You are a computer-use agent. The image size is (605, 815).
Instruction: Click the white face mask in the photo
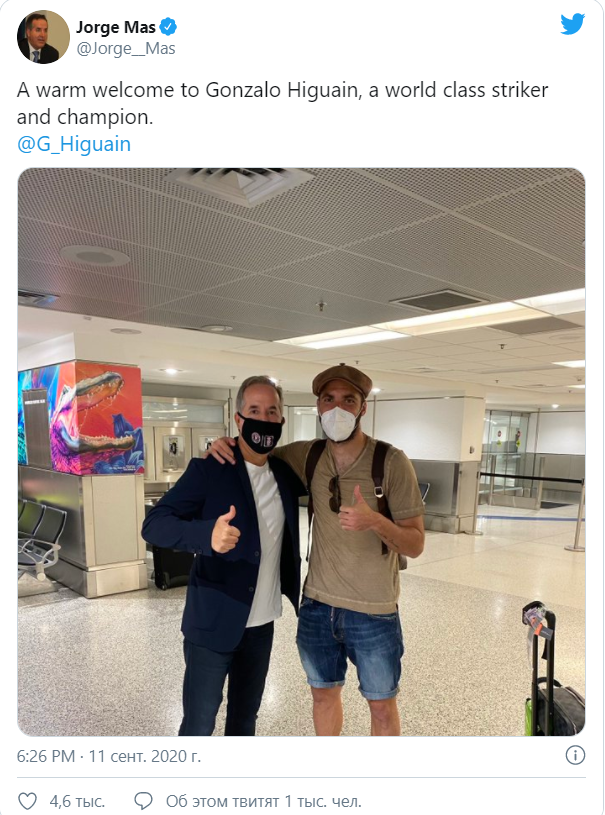[338, 422]
